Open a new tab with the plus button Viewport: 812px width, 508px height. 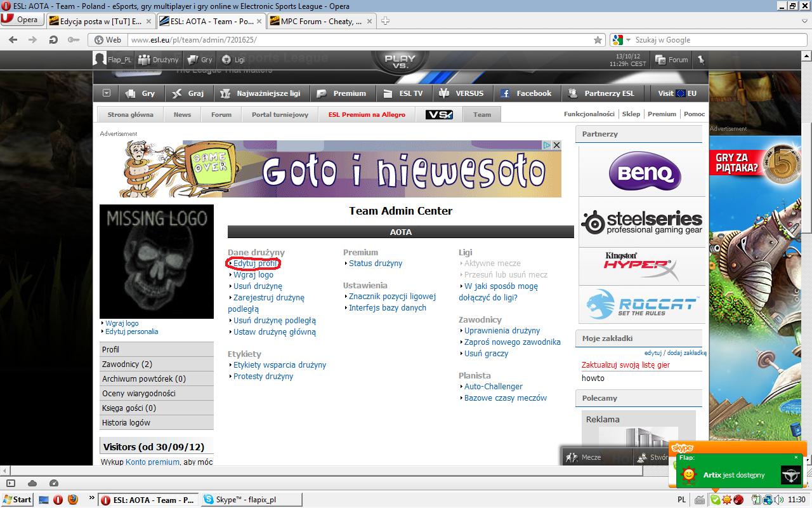385,20
